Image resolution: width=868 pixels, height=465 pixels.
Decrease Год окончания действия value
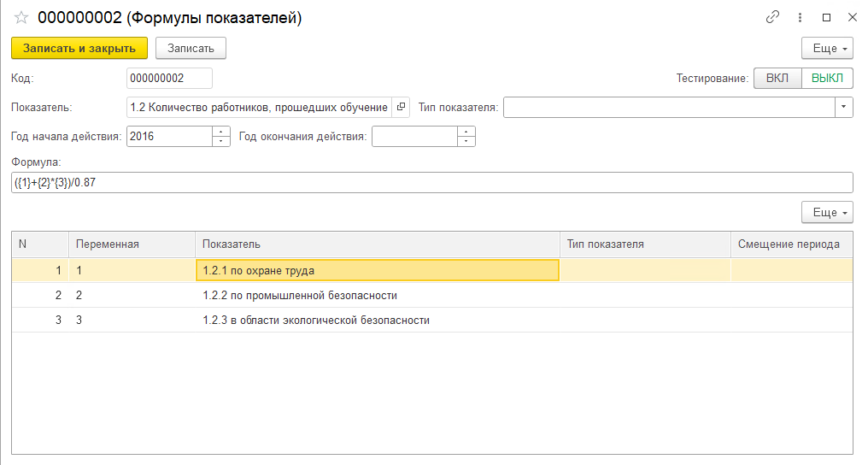pyautogui.click(x=466, y=141)
